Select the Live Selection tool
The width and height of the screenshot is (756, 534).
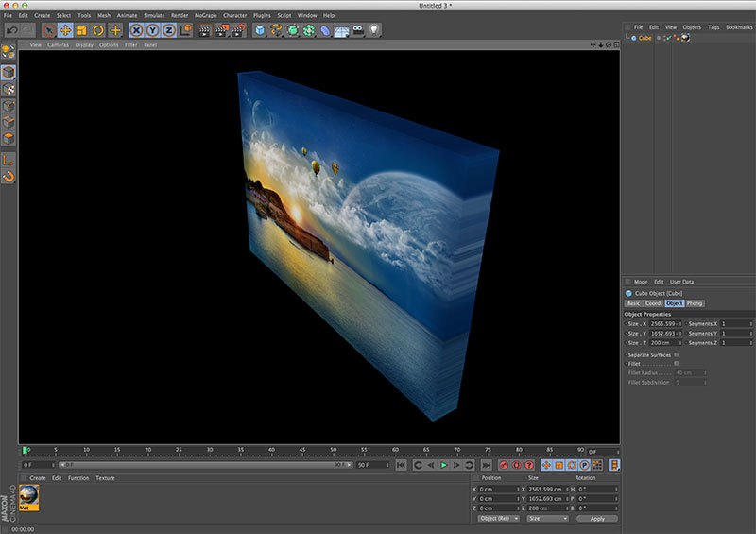coord(49,30)
